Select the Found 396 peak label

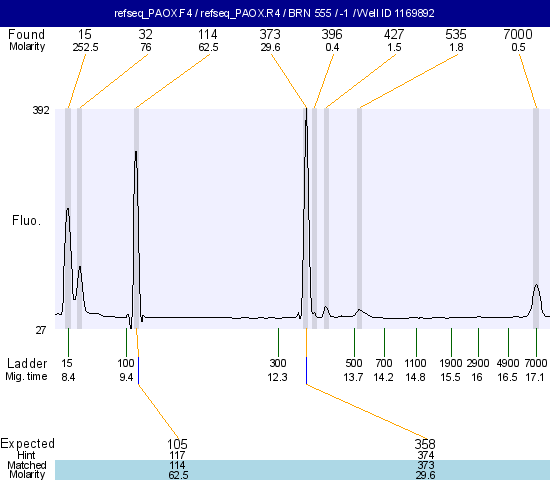click(x=332, y=34)
